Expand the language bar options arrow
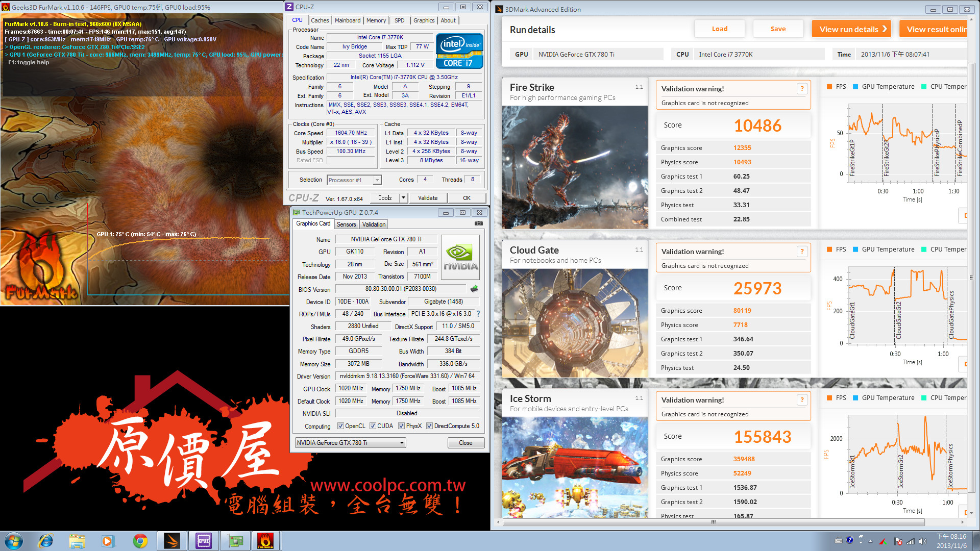This screenshot has width=980, height=551. click(x=861, y=543)
